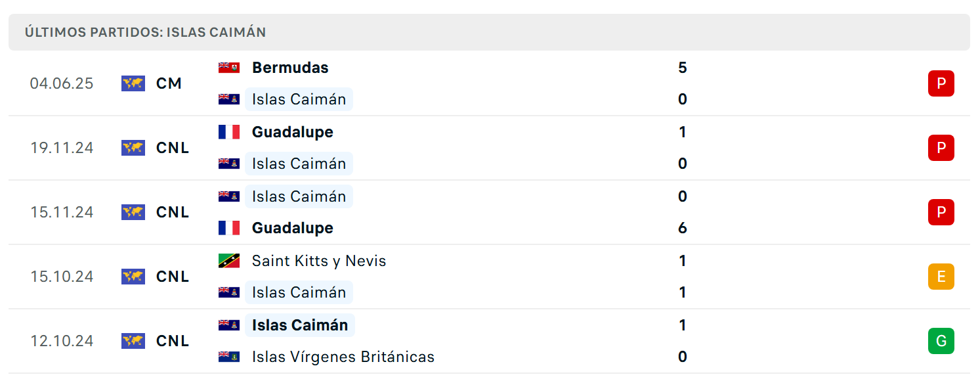The width and height of the screenshot is (980, 383).
Task: Click the world map icon for 19.11.24 match
Action: click(133, 148)
